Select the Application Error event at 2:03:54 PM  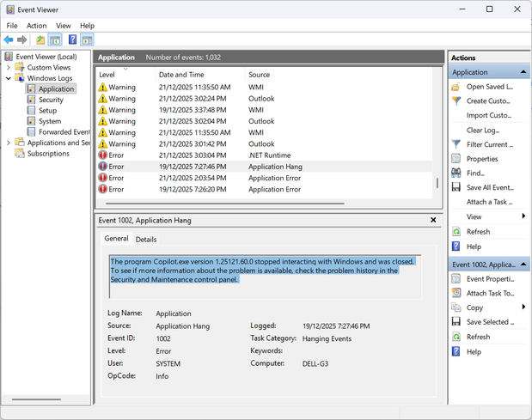[x=265, y=178]
